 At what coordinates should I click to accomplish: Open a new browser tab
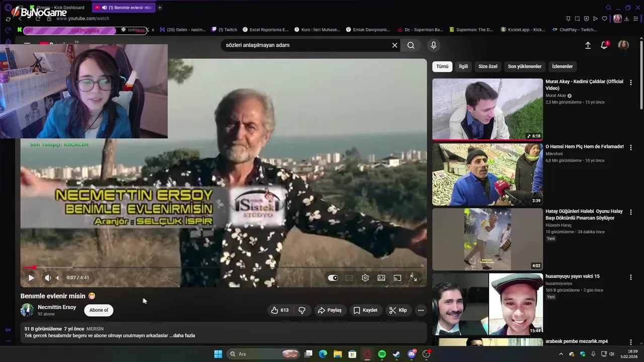[x=160, y=8]
